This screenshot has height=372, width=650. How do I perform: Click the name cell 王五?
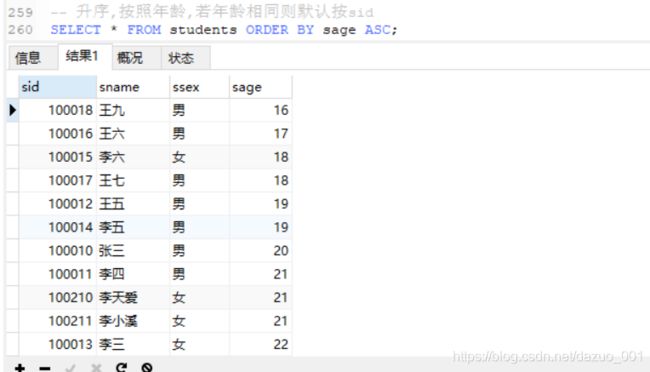pos(133,204)
